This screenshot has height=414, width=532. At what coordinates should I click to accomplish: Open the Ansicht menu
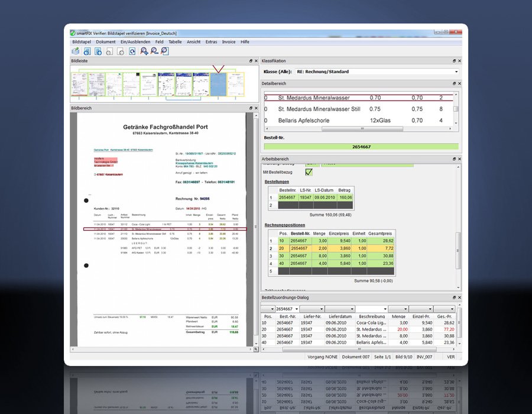(x=193, y=42)
